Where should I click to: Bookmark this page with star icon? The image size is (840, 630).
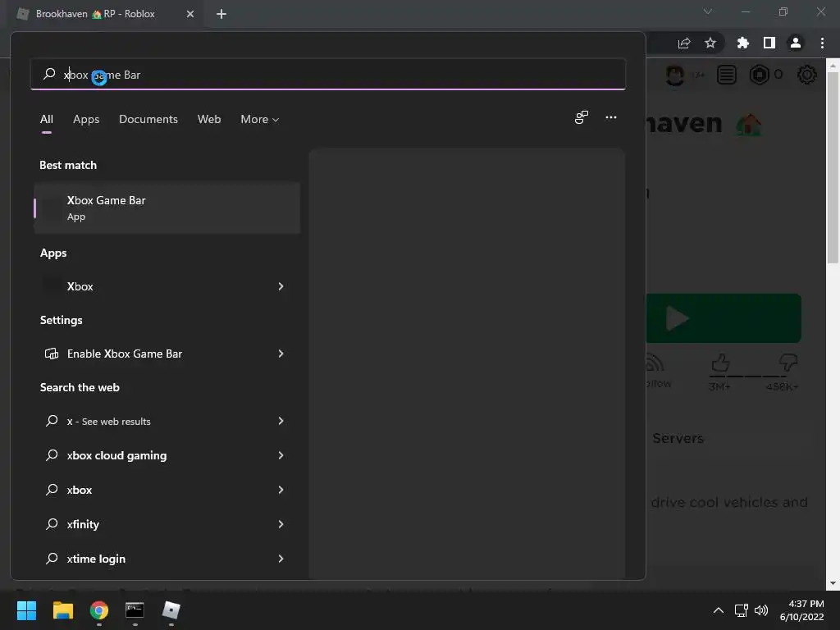710,43
